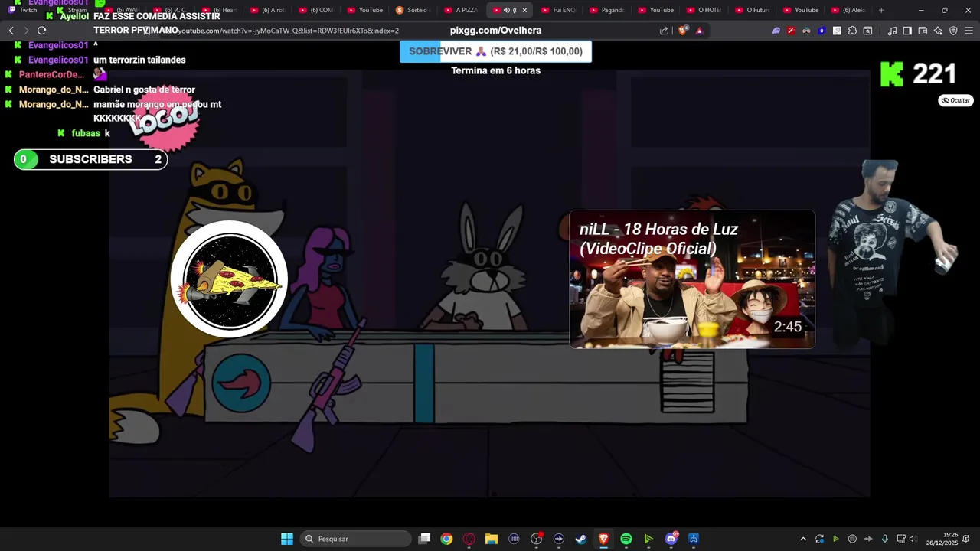Click the microphone tray icon
Viewport: 980px width, 551px height.
tap(884, 539)
